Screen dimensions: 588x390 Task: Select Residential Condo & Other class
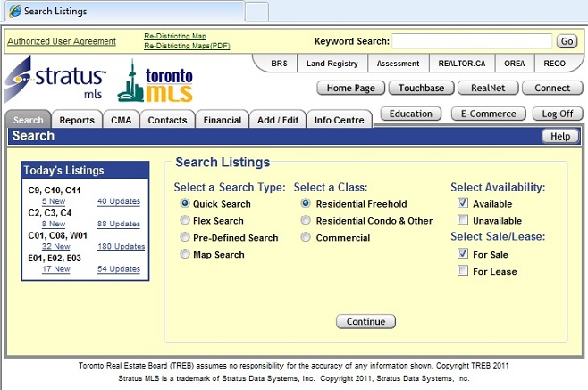(306, 221)
